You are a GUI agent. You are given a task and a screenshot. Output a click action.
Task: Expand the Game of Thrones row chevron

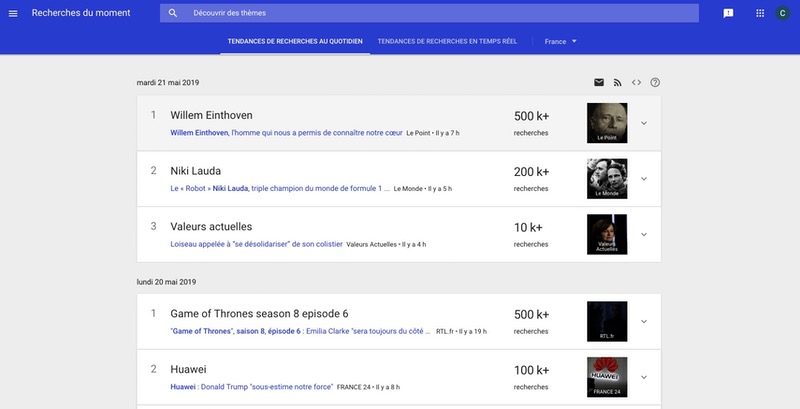click(644, 321)
